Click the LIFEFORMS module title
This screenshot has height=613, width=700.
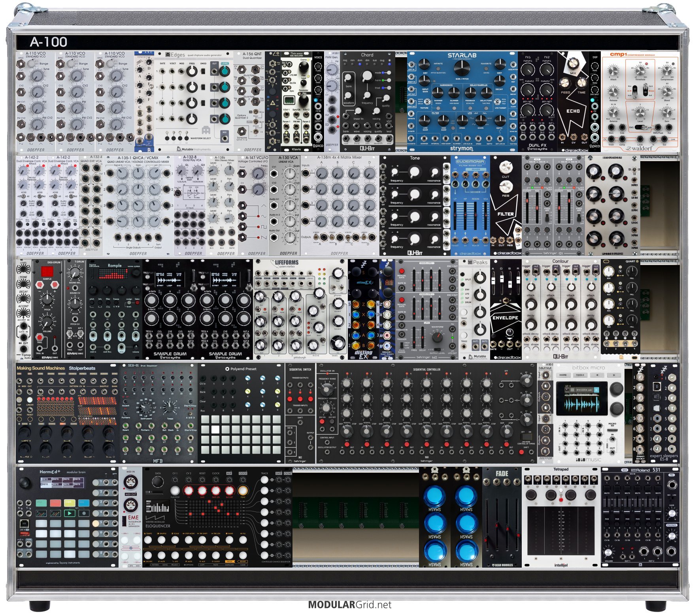[287, 262]
